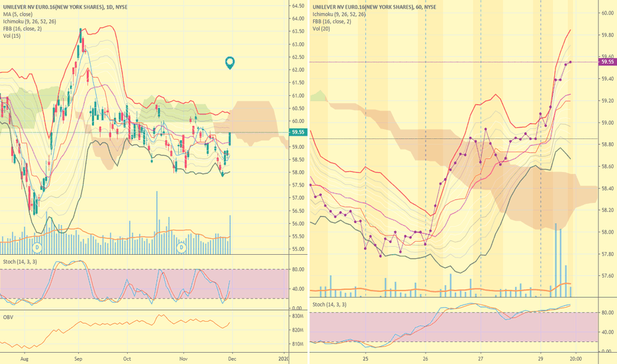Click the Oct label on the daily time axis
617x364 pixels.
(126, 359)
